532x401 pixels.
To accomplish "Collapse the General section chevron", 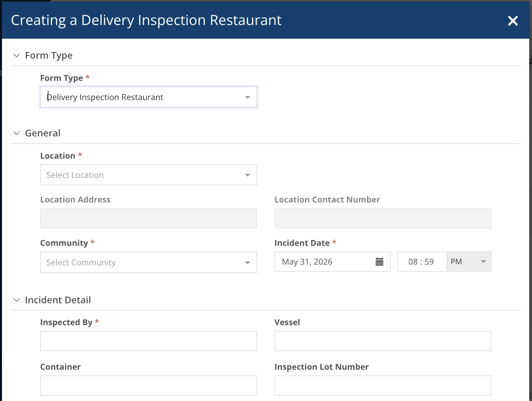I will pos(16,133).
